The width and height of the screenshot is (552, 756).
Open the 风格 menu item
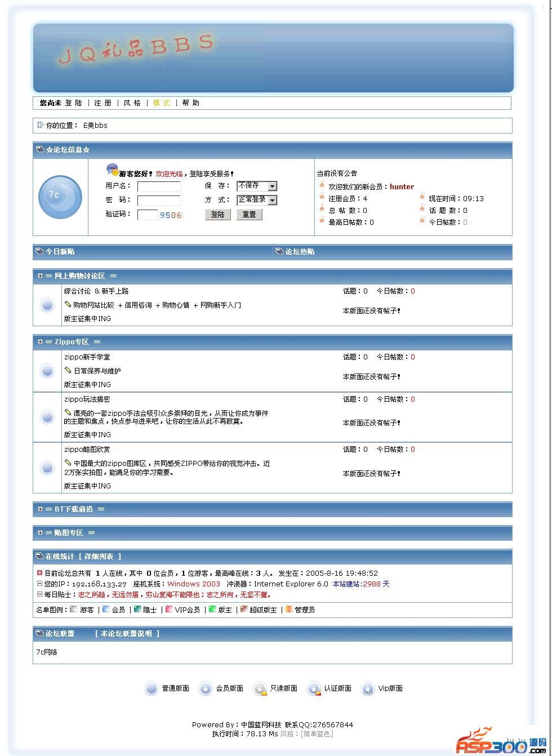click(x=132, y=103)
